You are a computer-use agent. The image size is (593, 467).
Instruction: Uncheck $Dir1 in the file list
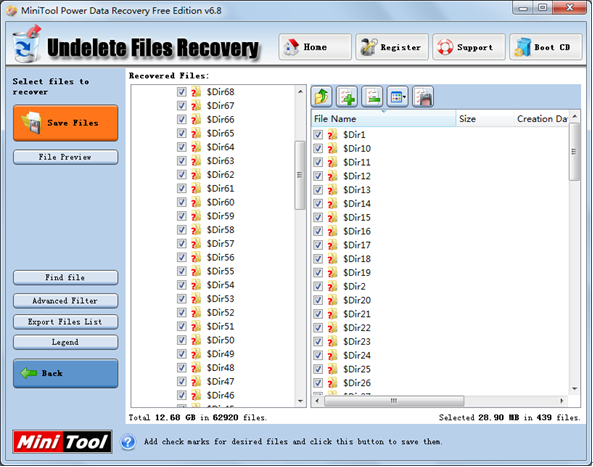pyautogui.click(x=318, y=135)
